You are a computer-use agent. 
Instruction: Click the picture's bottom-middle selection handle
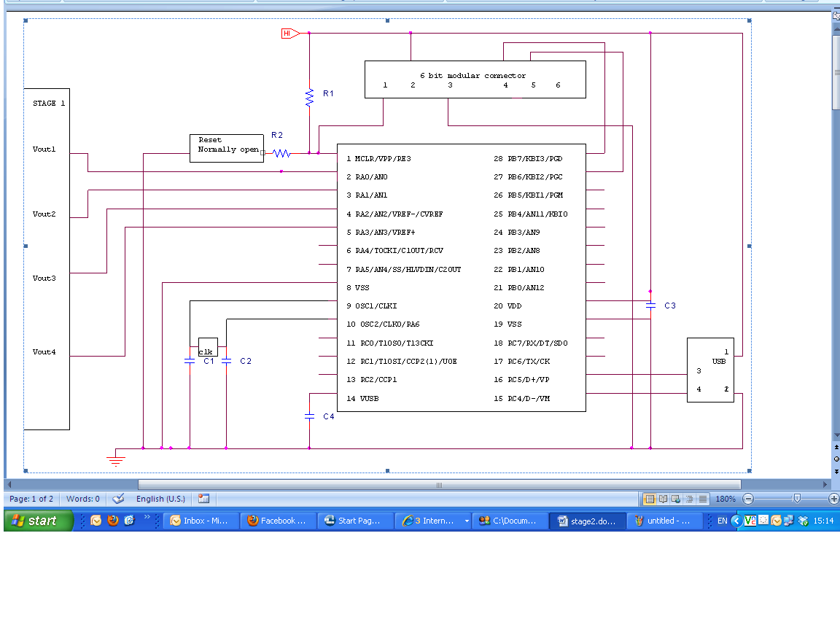[x=387, y=471]
